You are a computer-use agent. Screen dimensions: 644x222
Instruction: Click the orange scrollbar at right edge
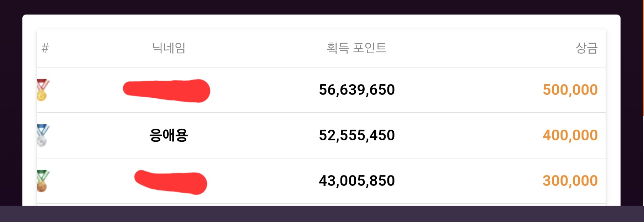(643, 58)
